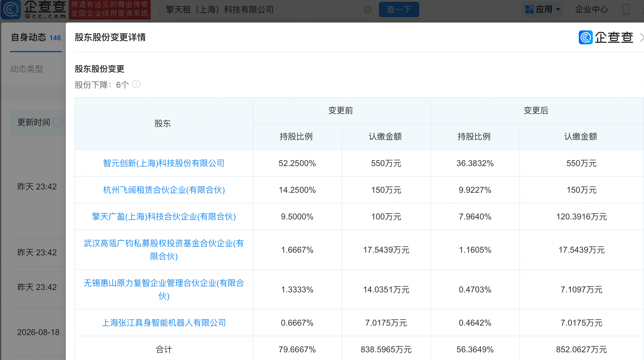This screenshot has height=360, width=644.
Task: Focus the company search input field
Action: 261,9
